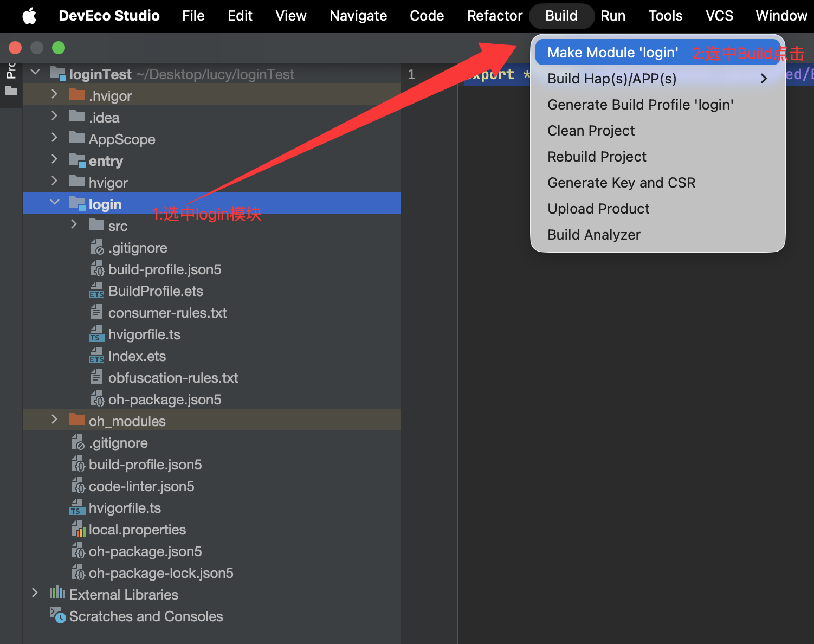Open the File menu
Image resolution: width=814 pixels, height=644 pixels.
193,16
